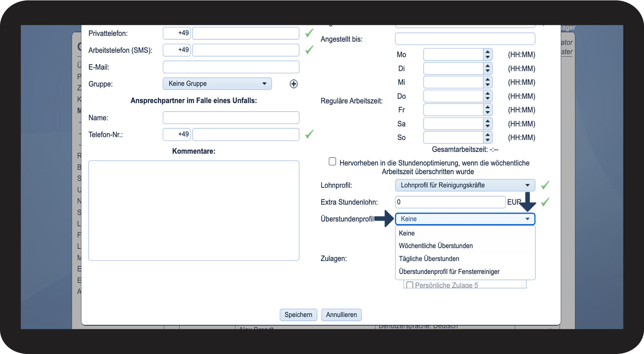Viewport: 644px width, 354px height.
Task: Click the plus icon next to Gruppe
Action: coord(293,84)
